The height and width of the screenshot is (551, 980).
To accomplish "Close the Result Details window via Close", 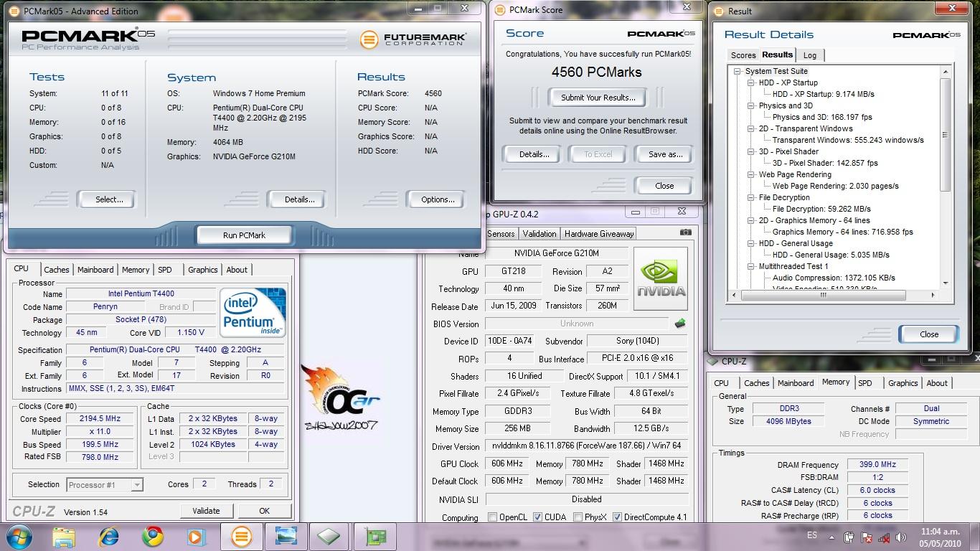I will (929, 334).
